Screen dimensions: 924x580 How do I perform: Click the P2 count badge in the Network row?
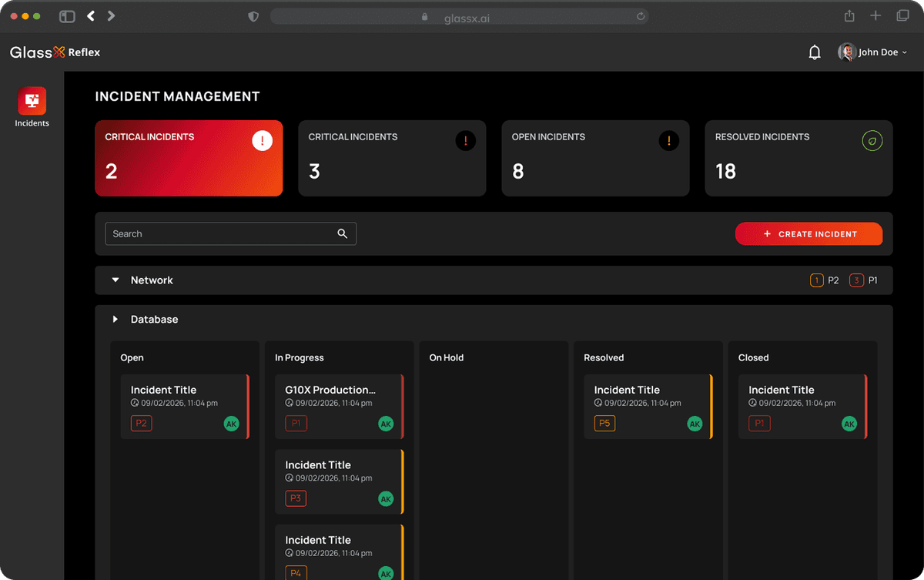[817, 280]
